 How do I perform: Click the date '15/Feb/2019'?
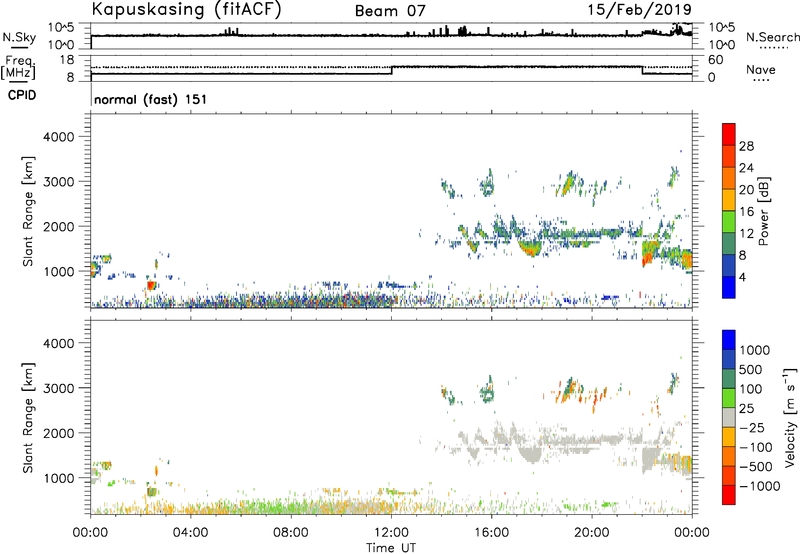click(x=640, y=9)
